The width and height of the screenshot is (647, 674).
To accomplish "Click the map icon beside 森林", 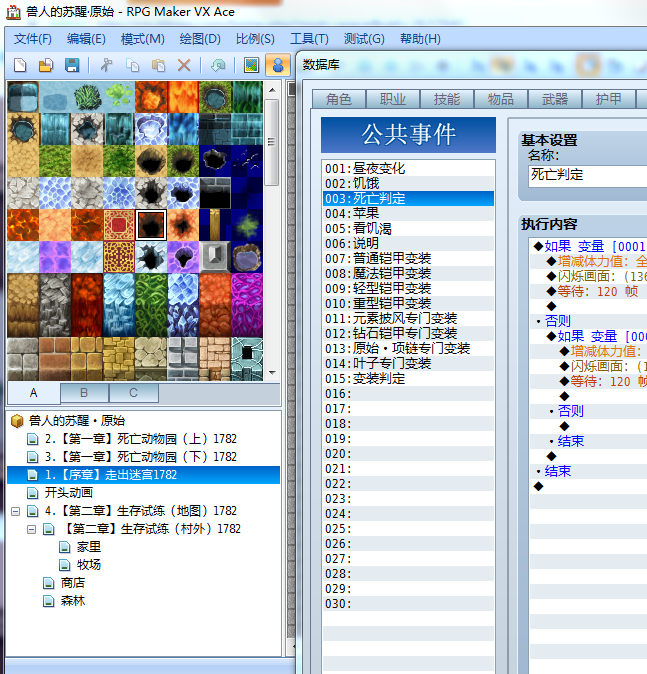I will (x=49, y=601).
